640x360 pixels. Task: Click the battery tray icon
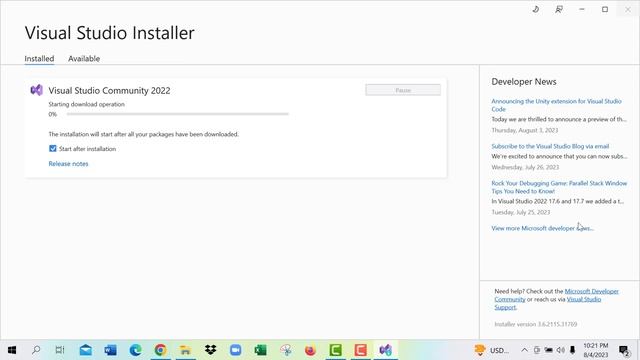[x=549, y=350]
